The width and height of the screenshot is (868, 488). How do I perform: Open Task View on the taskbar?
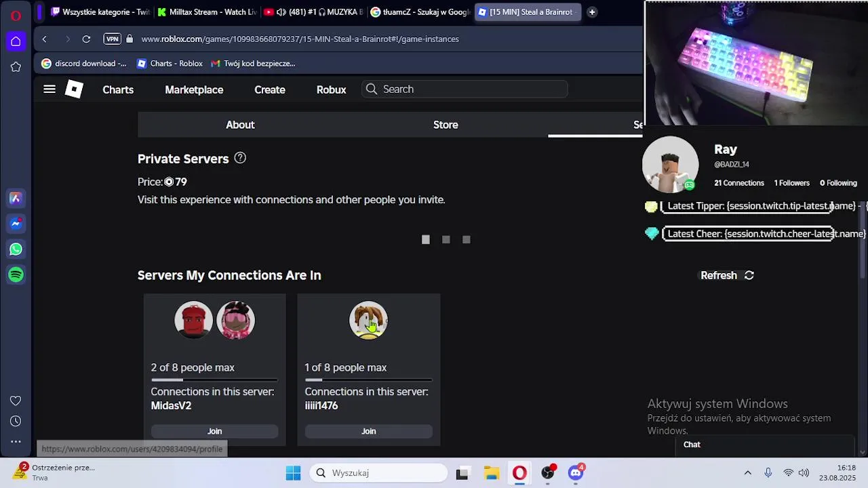(x=462, y=473)
